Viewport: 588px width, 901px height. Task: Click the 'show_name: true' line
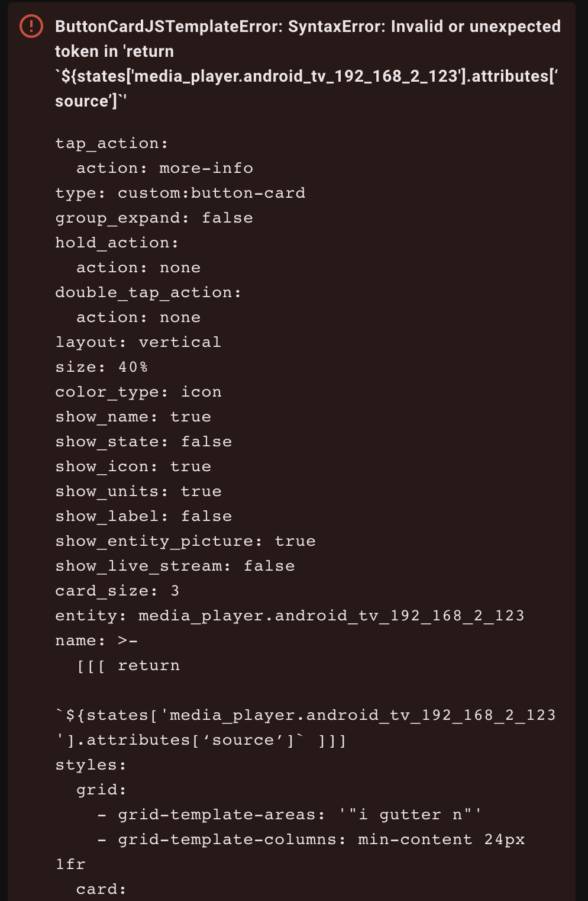coord(133,417)
